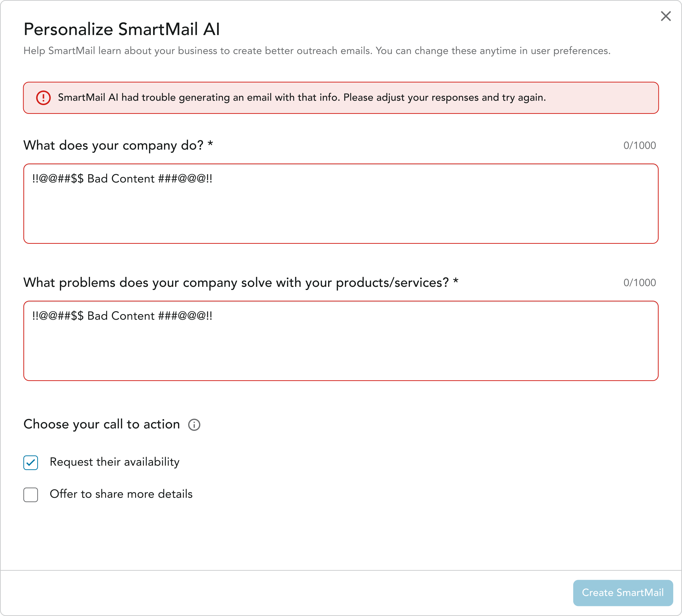Click the 'Help SmartMail learn about your business' subtitle
Screen dimensions: 682x616
[317, 51]
